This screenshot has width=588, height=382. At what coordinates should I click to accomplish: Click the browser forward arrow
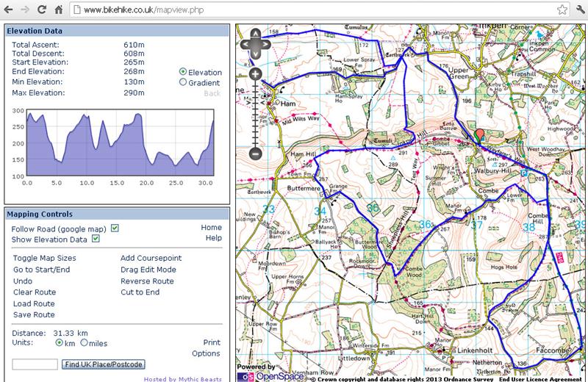28,10
